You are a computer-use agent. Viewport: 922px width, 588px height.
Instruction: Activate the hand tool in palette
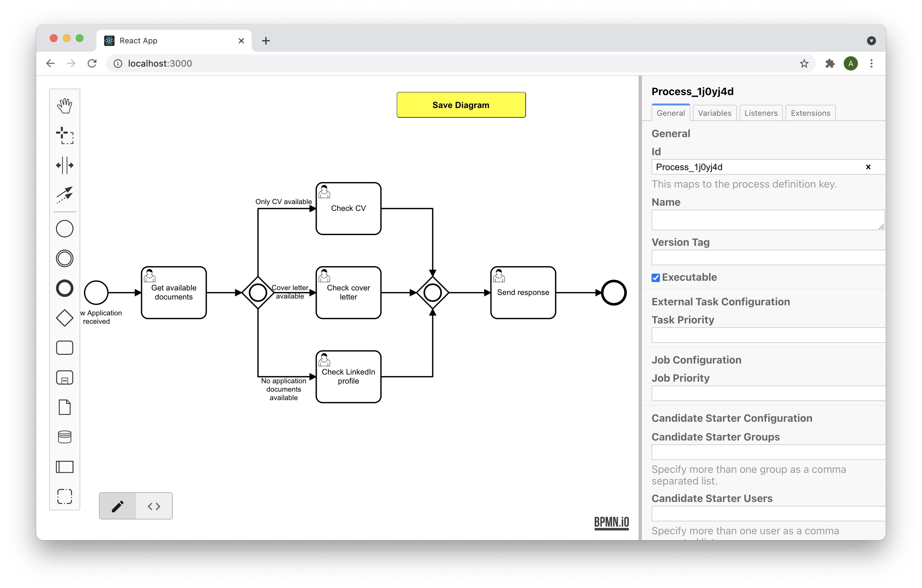64,106
